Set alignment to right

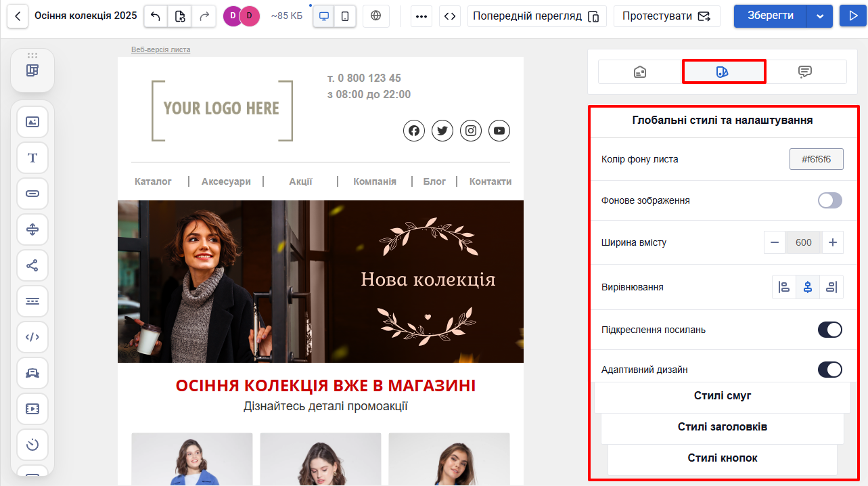click(x=831, y=287)
